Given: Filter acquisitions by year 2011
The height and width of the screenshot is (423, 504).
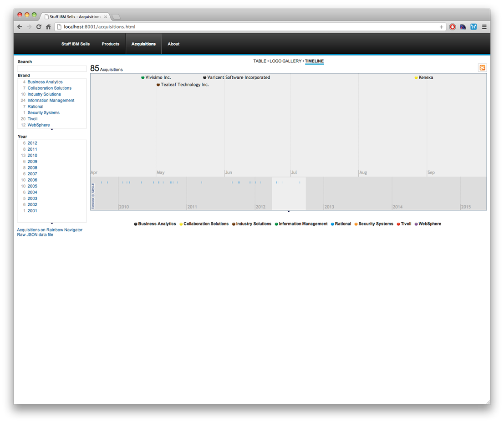Looking at the screenshot, I should pos(32,149).
